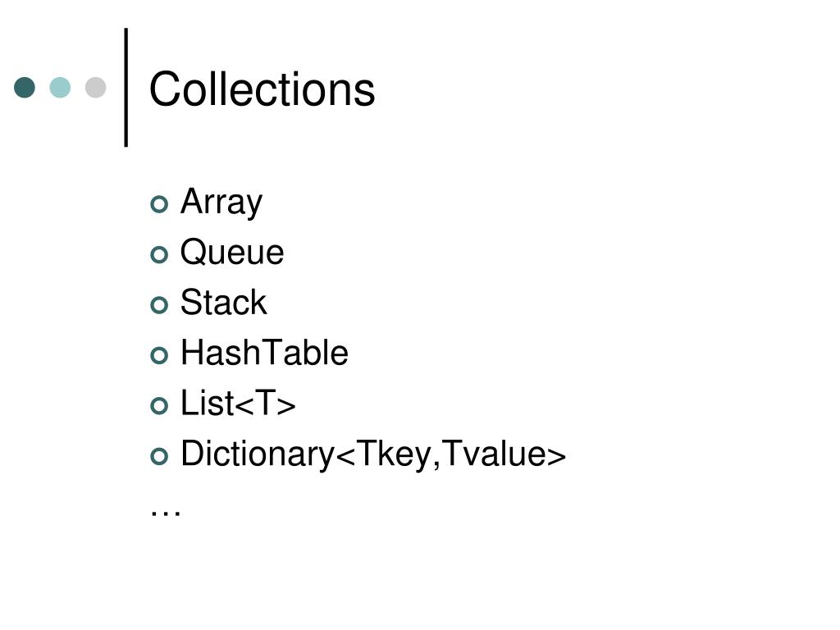Select the Array list item text
Image resolution: width=840 pixels, height=630 pixels.
point(221,203)
